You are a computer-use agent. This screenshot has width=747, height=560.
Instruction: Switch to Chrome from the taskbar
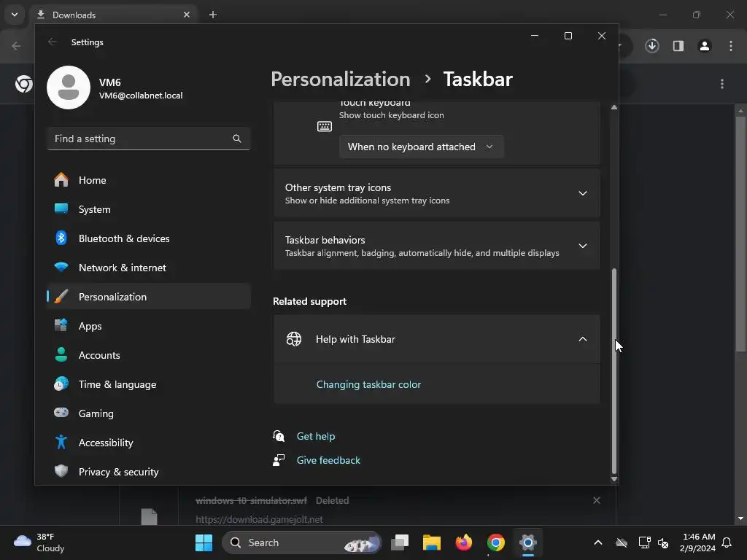496,542
